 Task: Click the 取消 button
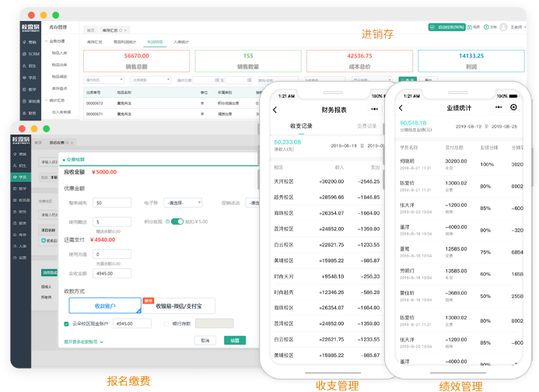click(205, 340)
